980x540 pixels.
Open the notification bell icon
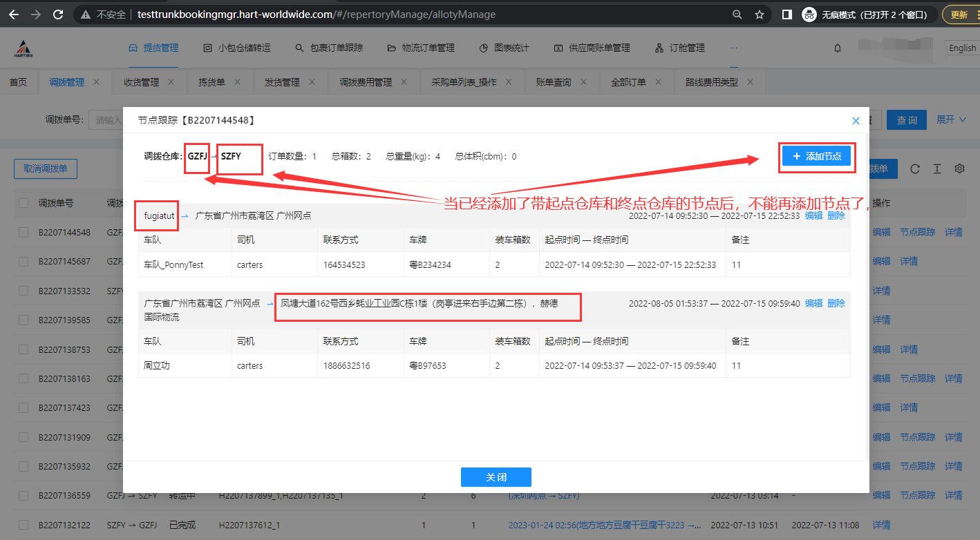point(838,48)
